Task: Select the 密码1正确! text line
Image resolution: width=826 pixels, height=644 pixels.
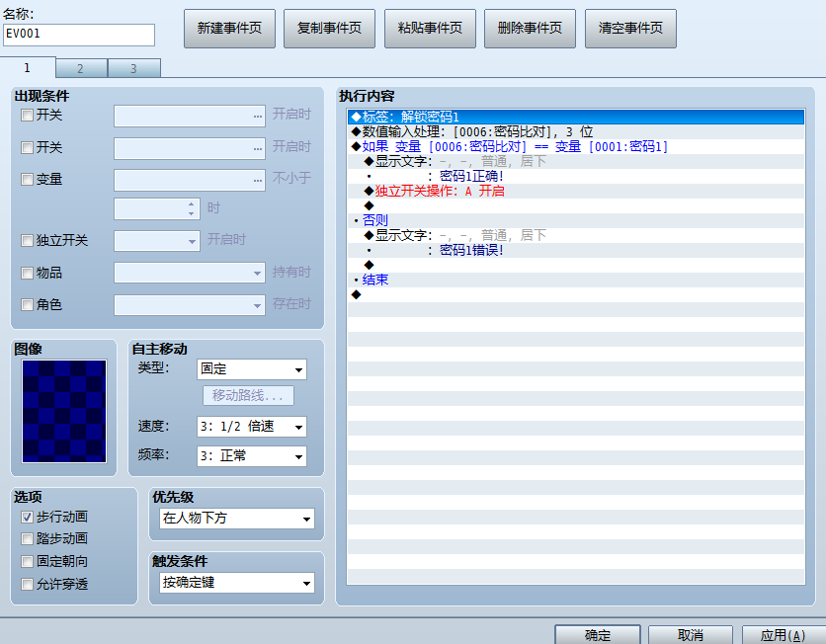Action: click(x=576, y=176)
